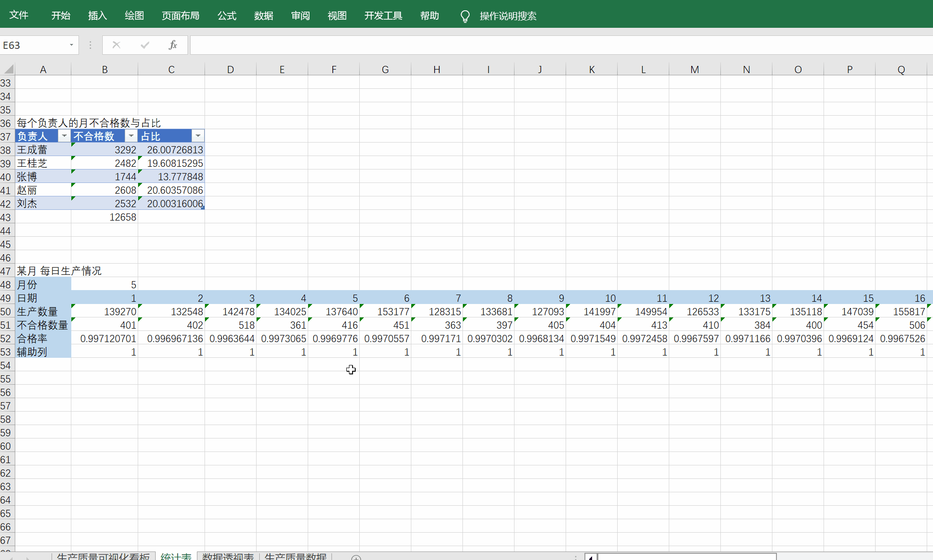The width and height of the screenshot is (933, 560).
Task: Open the 负责人 filter dropdown
Action: 64,136
